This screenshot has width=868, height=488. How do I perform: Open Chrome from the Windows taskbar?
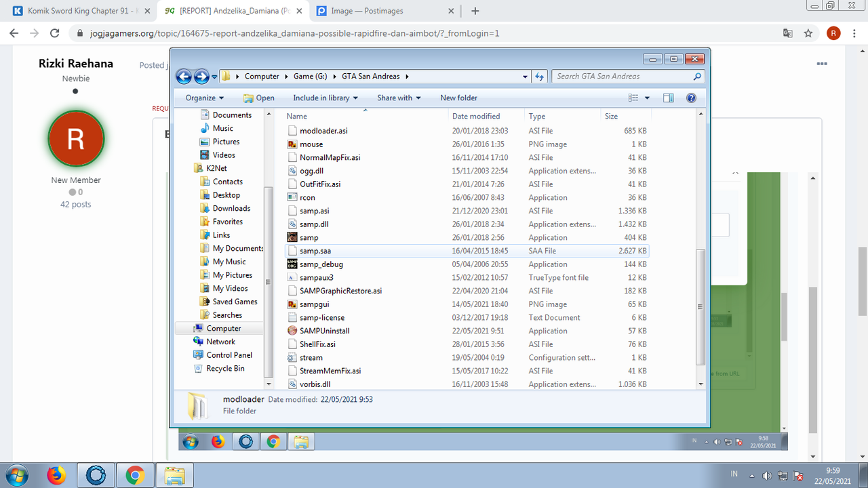(135, 476)
